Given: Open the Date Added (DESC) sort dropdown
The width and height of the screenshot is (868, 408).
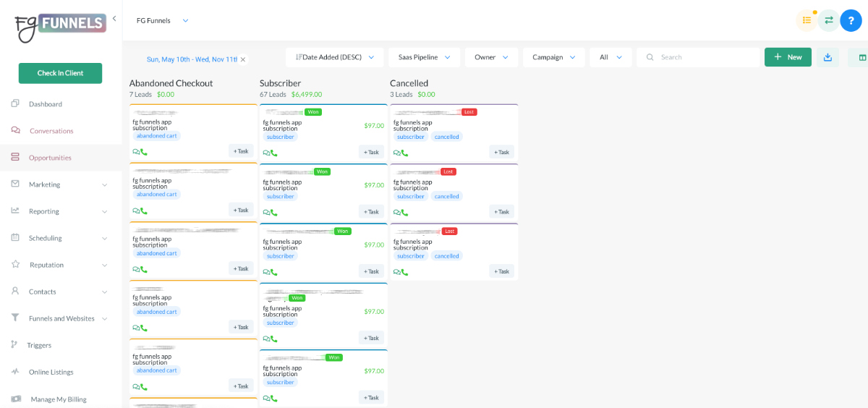Looking at the screenshot, I should click(x=335, y=57).
